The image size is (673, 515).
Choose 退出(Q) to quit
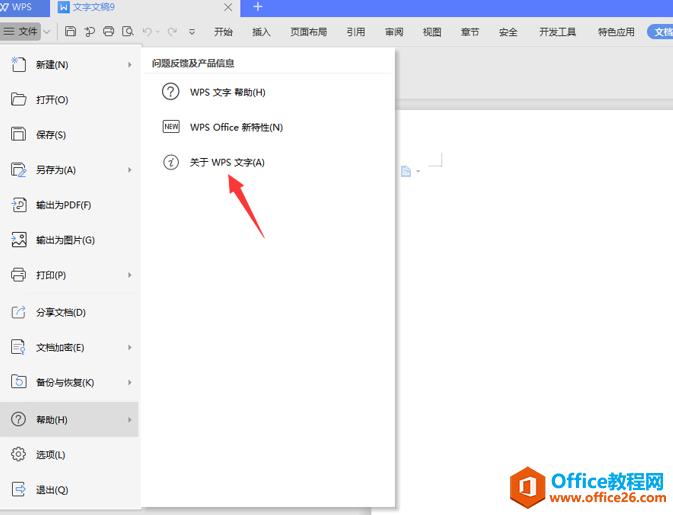(69, 489)
